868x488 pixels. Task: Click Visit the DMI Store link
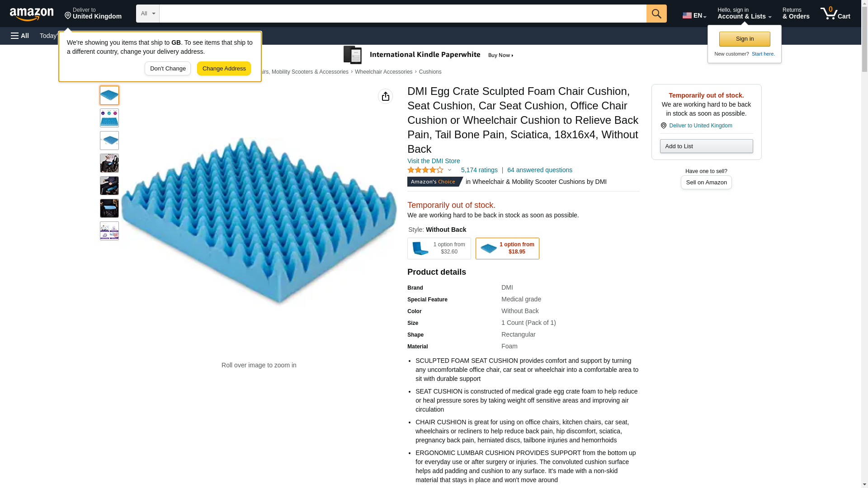(x=433, y=161)
